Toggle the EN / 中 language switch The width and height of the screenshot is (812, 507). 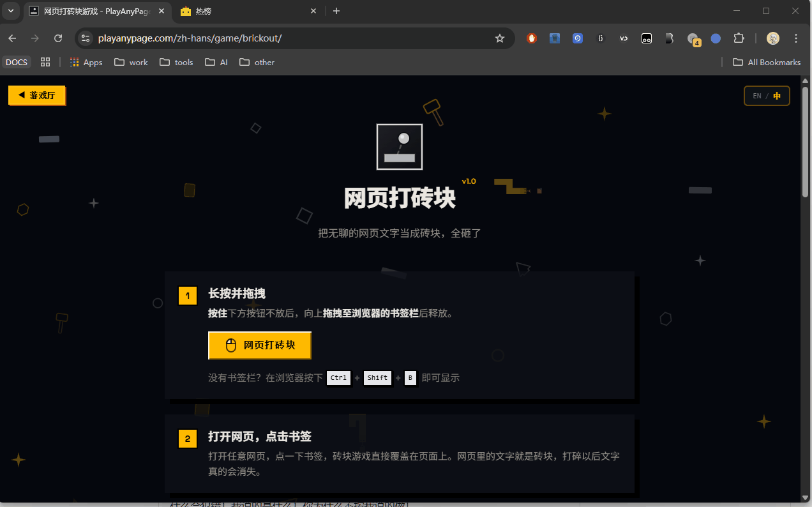767,96
